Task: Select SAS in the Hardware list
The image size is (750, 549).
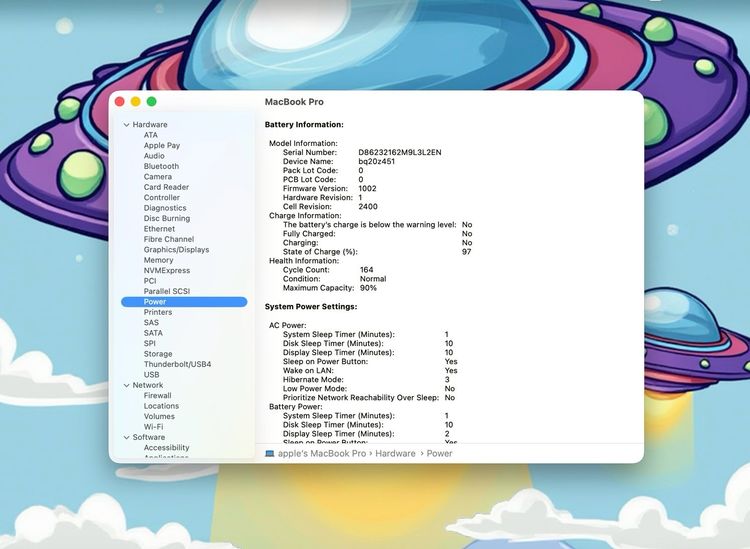Action: point(151,323)
